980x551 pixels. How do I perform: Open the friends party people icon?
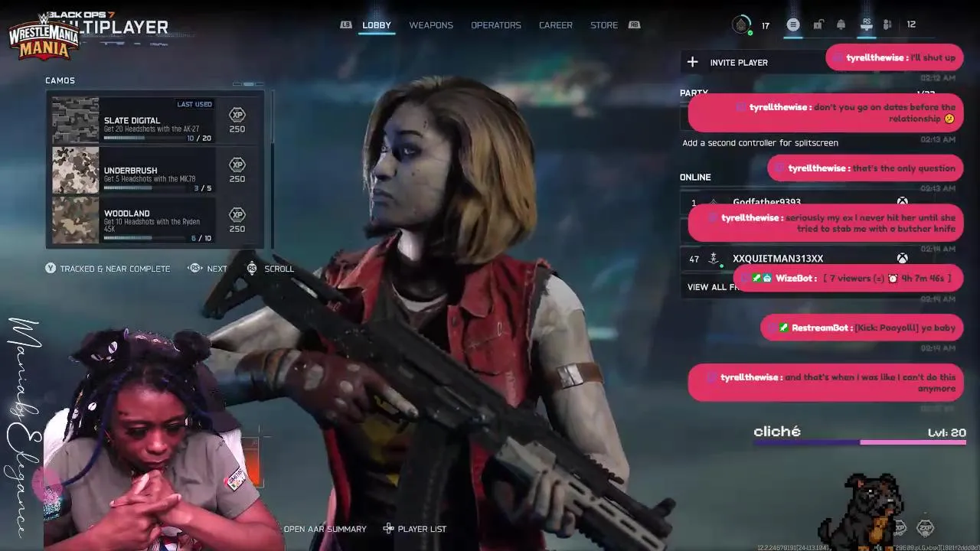tap(887, 25)
